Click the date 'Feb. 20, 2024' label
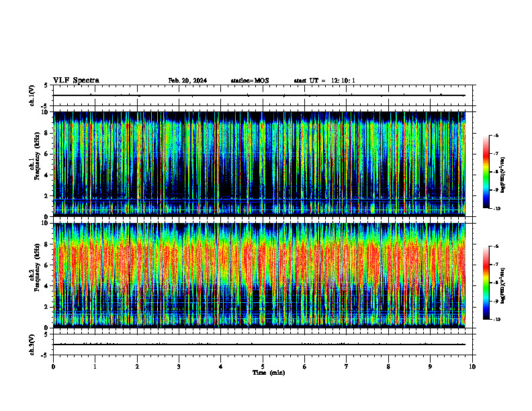This screenshot has height=411, width=532. (x=187, y=81)
